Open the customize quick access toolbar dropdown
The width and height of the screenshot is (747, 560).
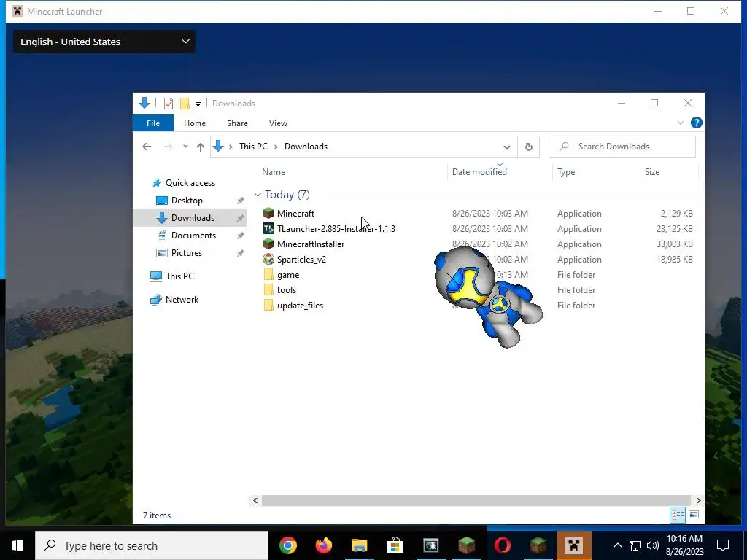pos(198,104)
